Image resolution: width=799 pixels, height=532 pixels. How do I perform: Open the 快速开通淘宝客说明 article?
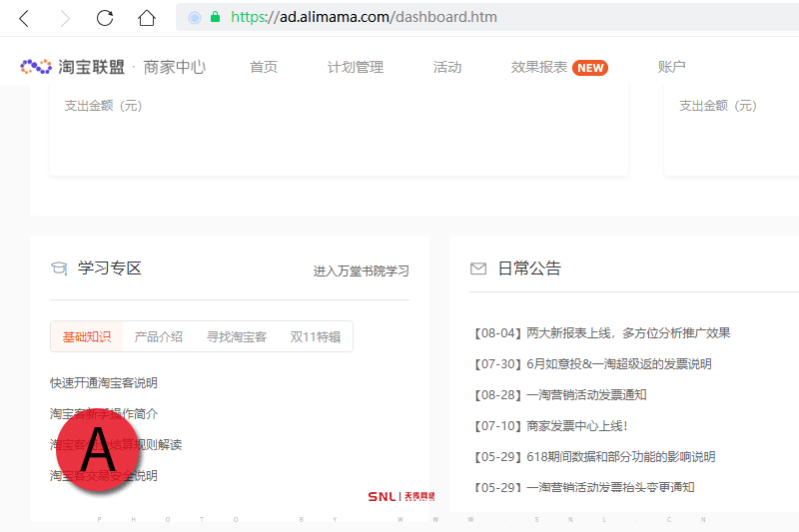point(104,383)
